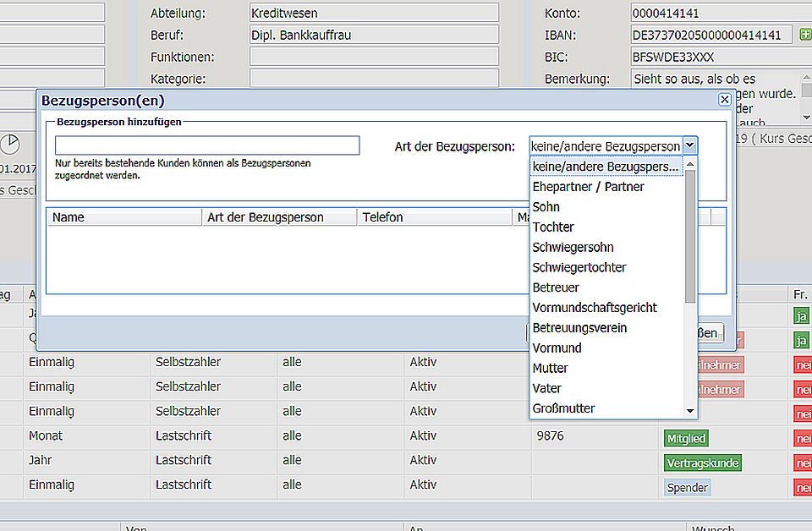Screen dimensions: 812x531
Task: Click the Telefon column header
Action: click(x=435, y=217)
